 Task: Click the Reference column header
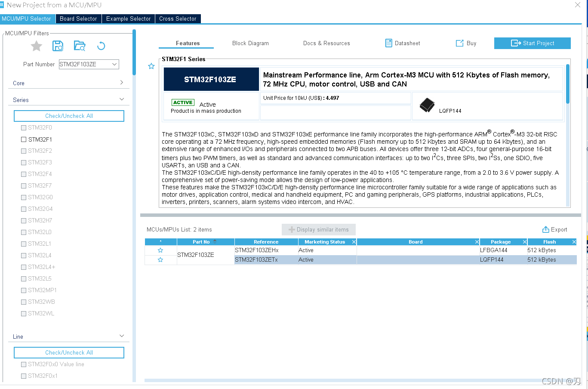(266, 242)
